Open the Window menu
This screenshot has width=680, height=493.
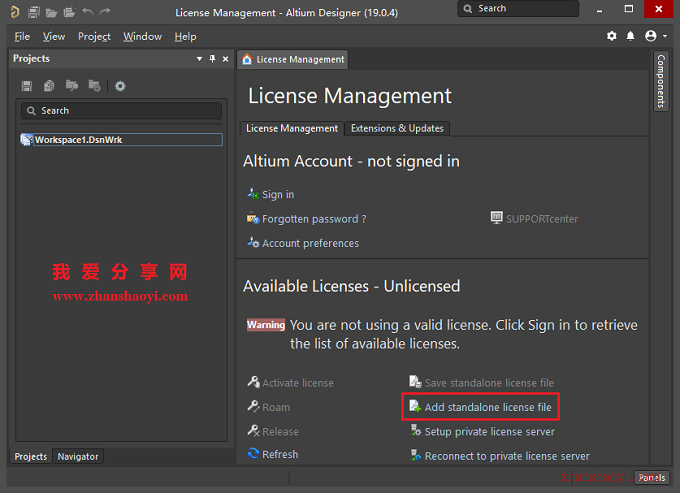[x=142, y=37]
